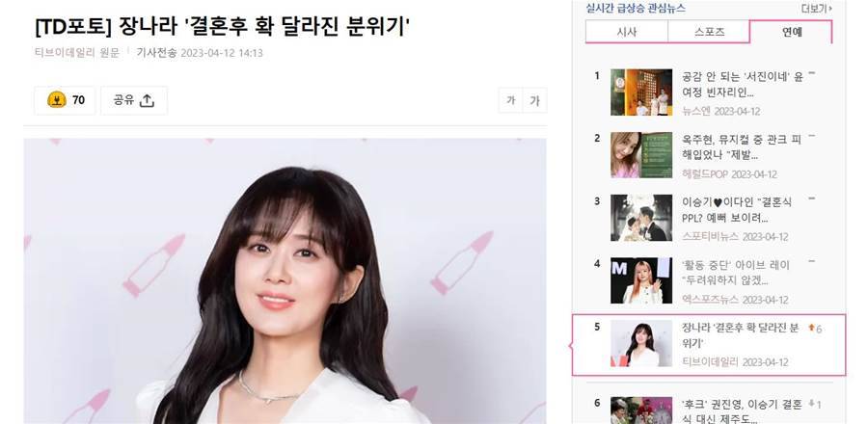The width and height of the screenshot is (868, 424).
Task: Switch to the 스포츠 tab
Action: click(x=709, y=32)
